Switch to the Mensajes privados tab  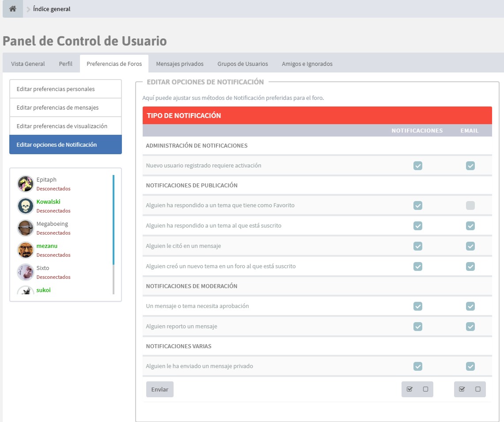point(180,64)
